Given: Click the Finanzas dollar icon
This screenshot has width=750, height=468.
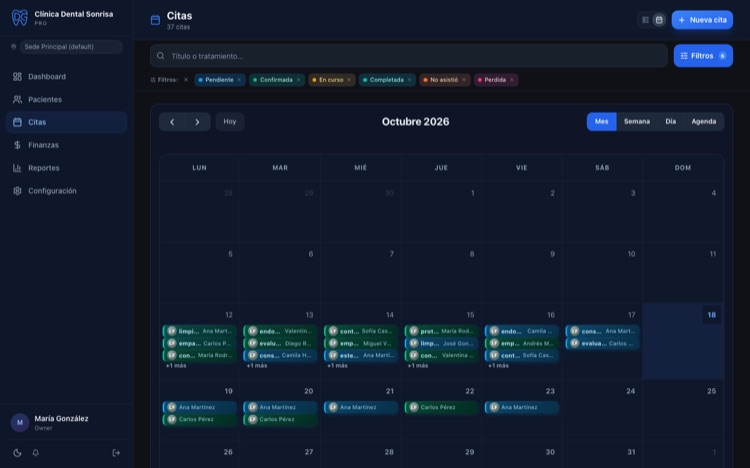Looking at the screenshot, I should click(x=17, y=145).
